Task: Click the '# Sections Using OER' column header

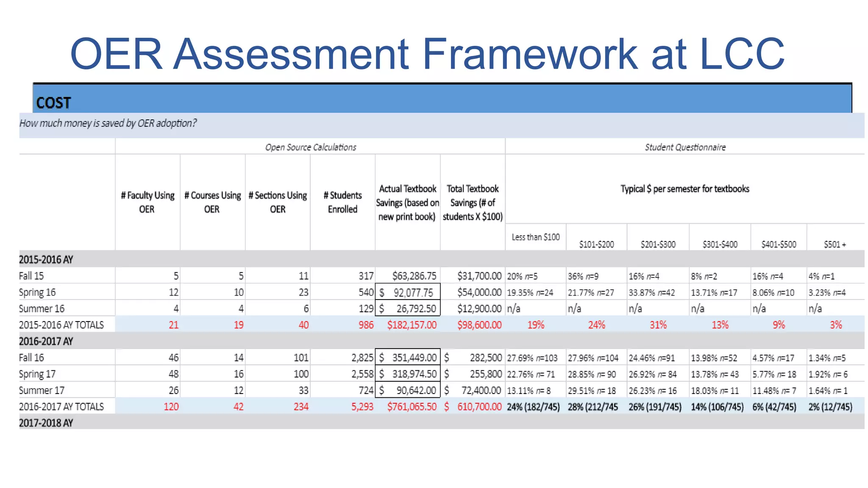Action: click(x=278, y=202)
